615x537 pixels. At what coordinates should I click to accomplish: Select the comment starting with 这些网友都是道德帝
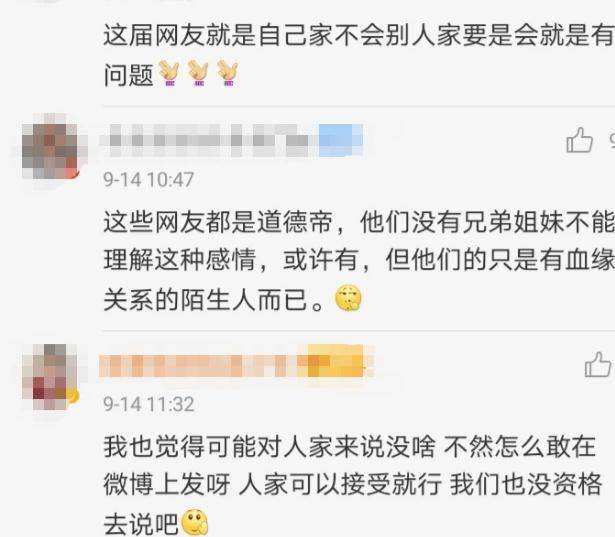point(359,260)
